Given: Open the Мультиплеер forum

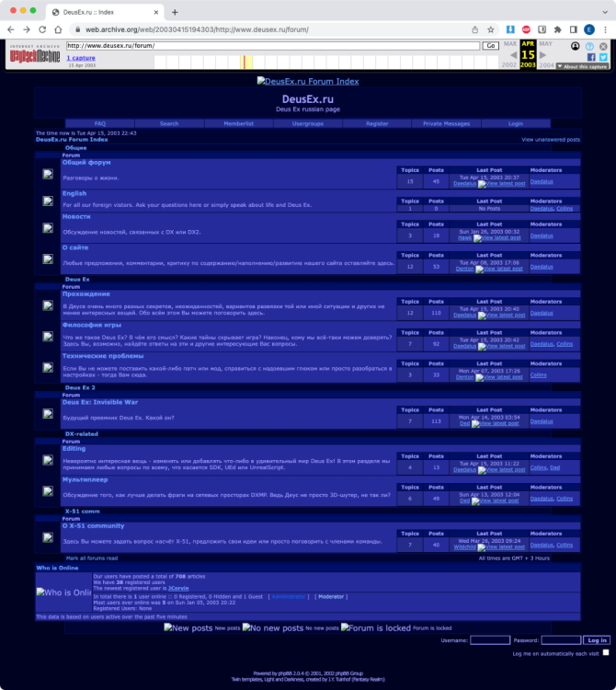Looking at the screenshot, I should click(x=85, y=479).
